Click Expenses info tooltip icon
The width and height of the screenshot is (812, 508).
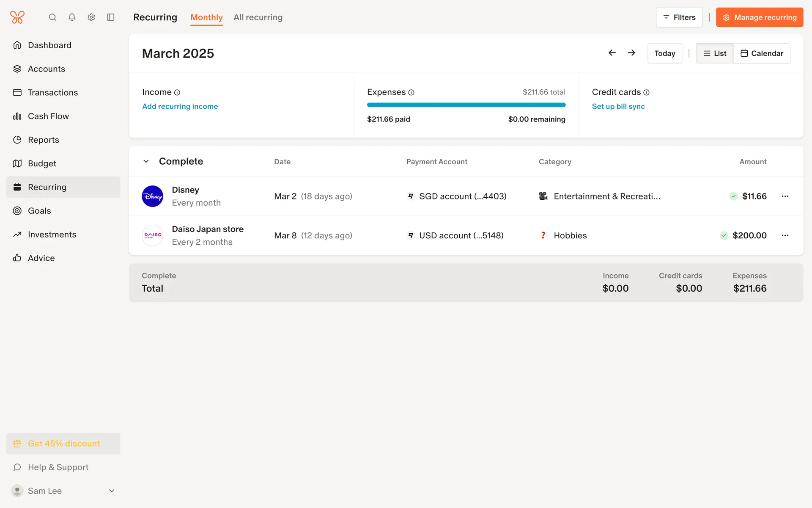[x=411, y=92]
